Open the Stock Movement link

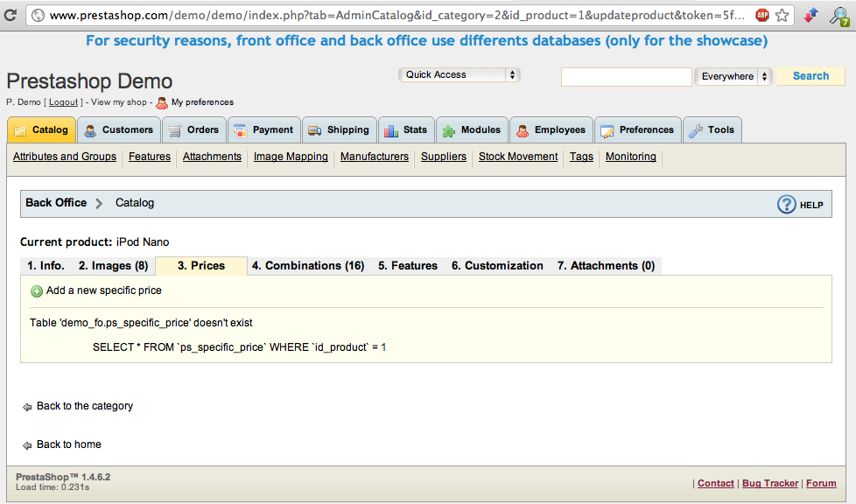pyautogui.click(x=518, y=157)
